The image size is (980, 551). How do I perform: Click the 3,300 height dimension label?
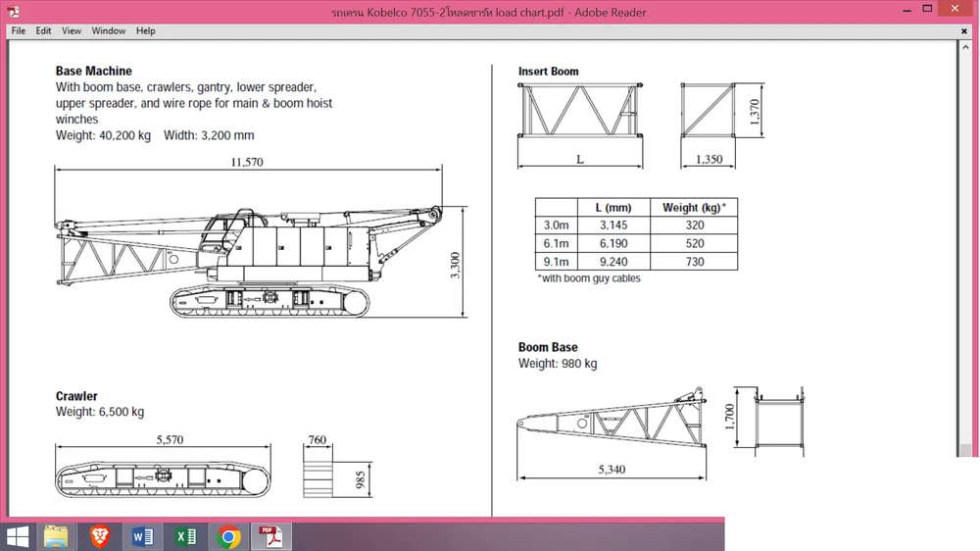click(x=455, y=265)
